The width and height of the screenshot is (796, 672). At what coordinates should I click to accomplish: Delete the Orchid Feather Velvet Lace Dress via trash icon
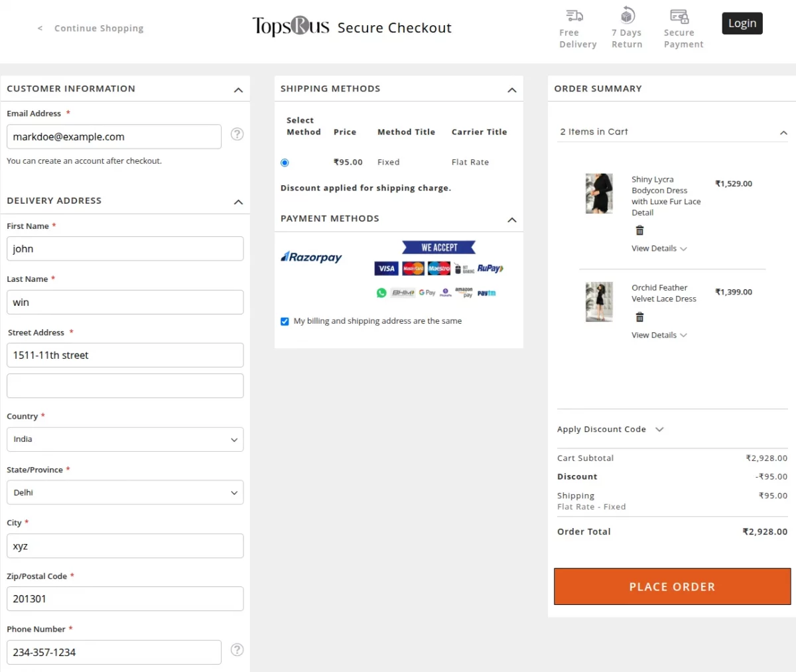(x=639, y=317)
